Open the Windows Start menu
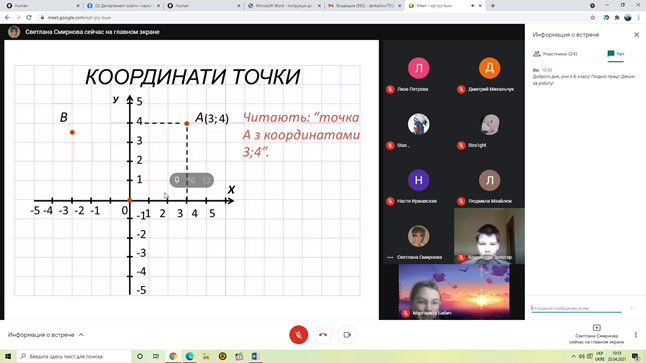The image size is (646, 363). 8,356
